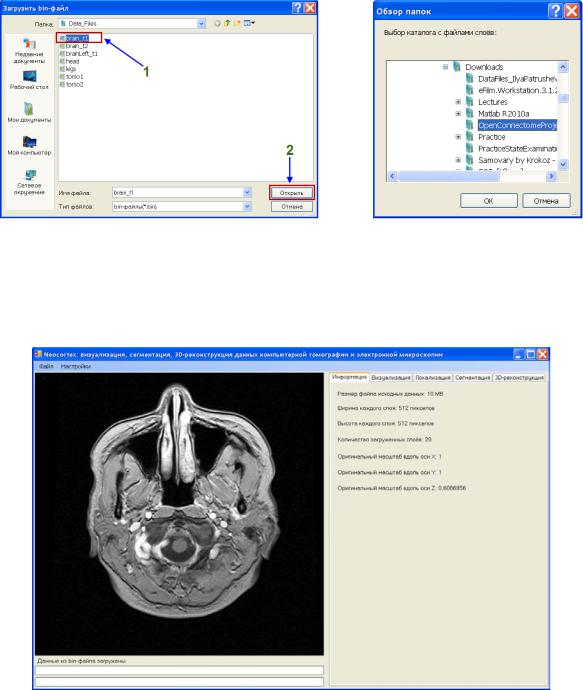This screenshot has width=583, height=690.
Task: Open the Настройки menu in Neocortex
Action: 76,366
